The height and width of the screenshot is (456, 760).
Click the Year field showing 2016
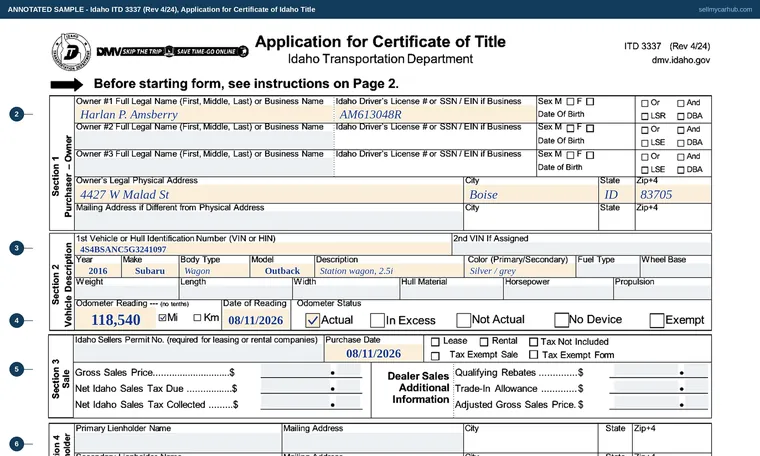pyautogui.click(x=97, y=270)
